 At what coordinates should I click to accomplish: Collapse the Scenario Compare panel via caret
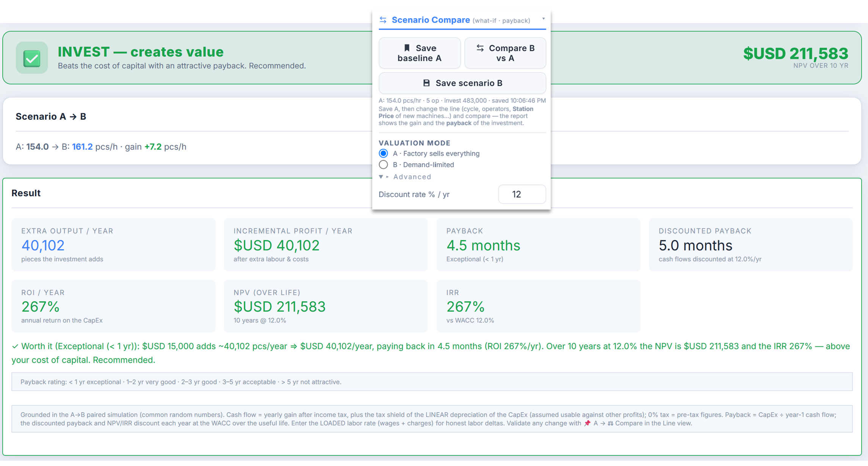coord(543,19)
